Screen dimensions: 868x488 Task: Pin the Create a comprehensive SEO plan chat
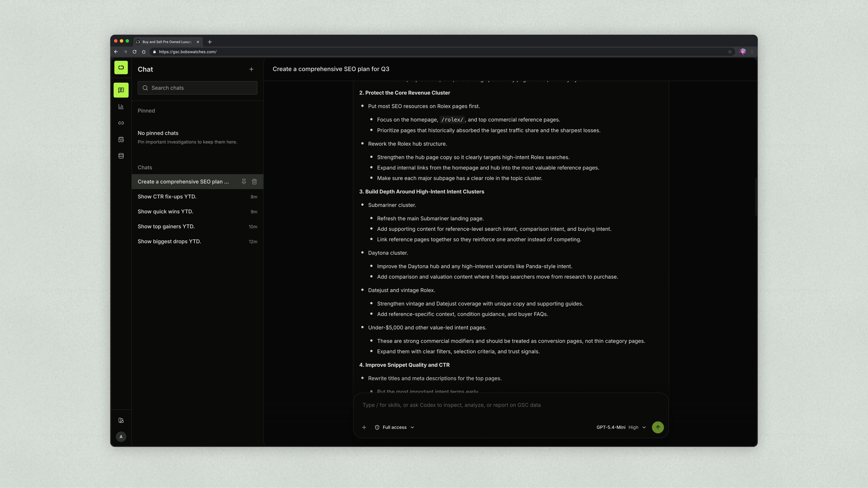tap(244, 182)
